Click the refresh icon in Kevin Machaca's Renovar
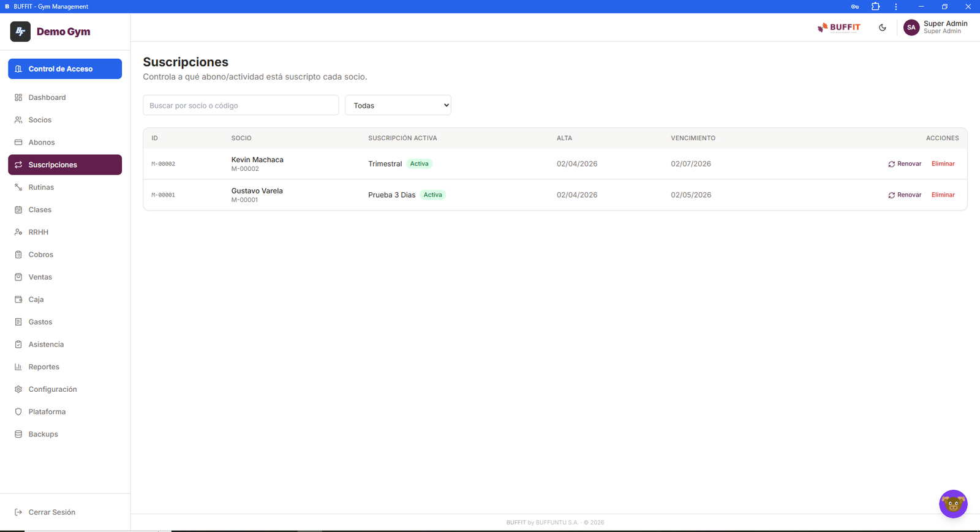980x532 pixels. (x=892, y=164)
